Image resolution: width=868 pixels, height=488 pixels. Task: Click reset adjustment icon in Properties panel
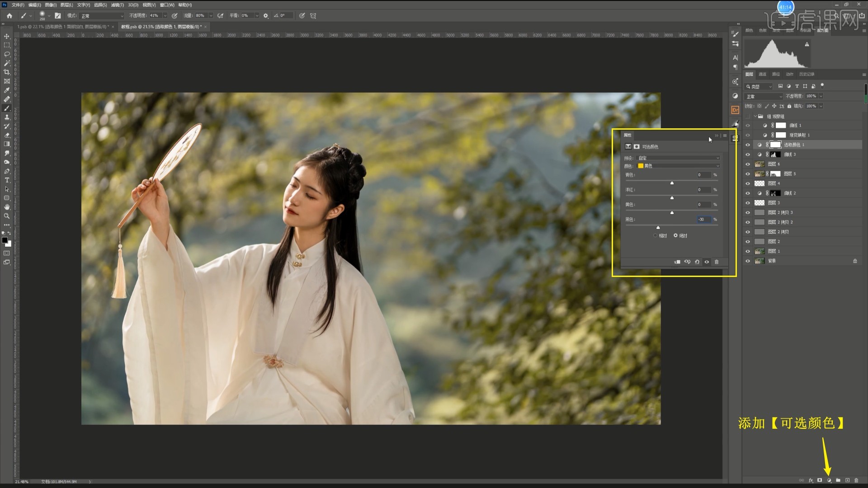[697, 262]
